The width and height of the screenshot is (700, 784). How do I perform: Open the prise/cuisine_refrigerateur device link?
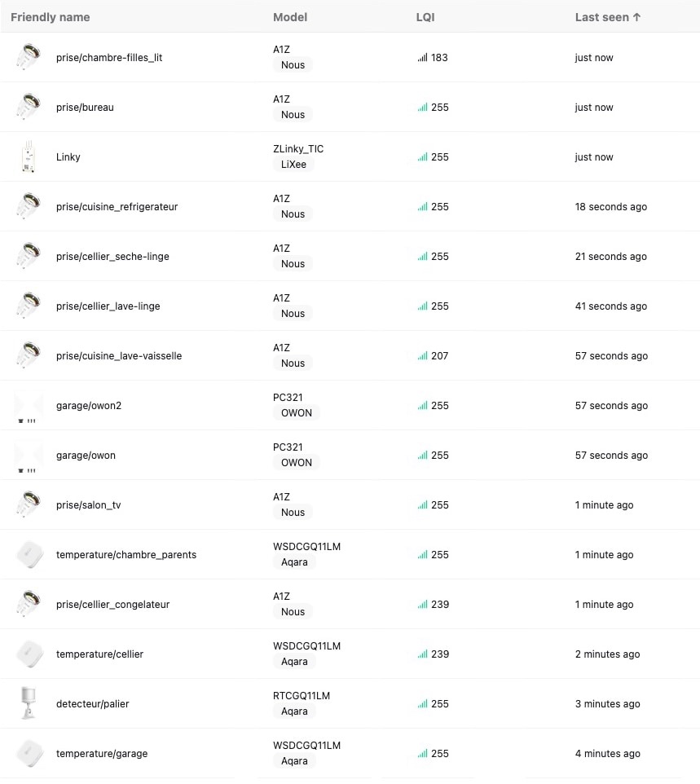117,207
